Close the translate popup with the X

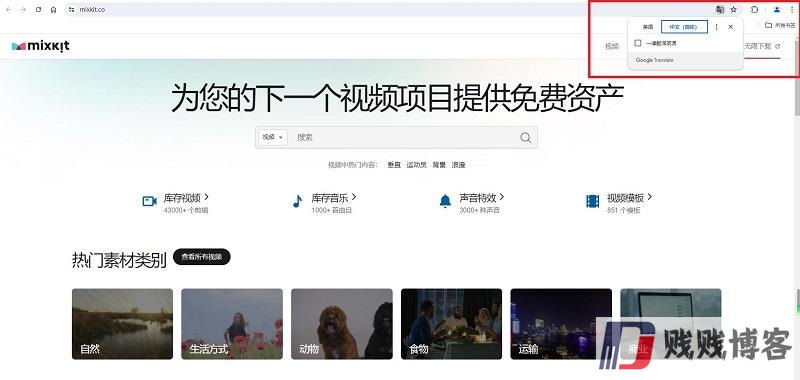pos(731,27)
